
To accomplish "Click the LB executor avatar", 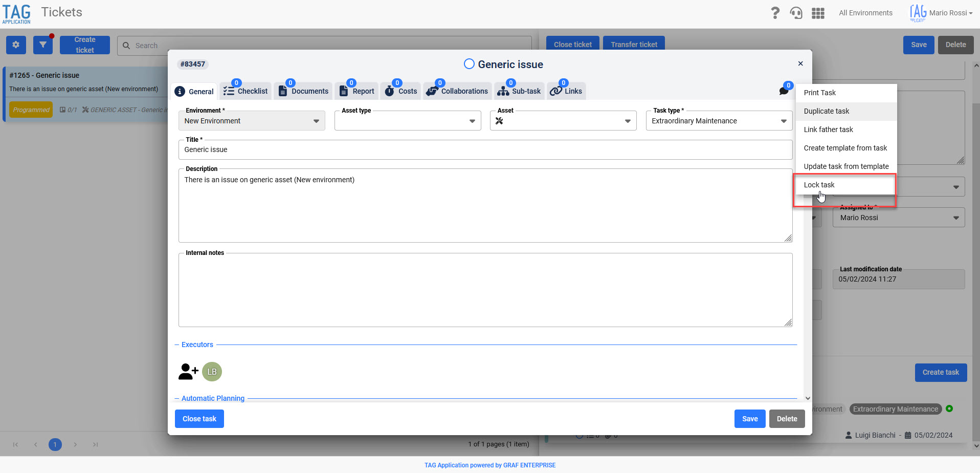I will (x=212, y=372).
